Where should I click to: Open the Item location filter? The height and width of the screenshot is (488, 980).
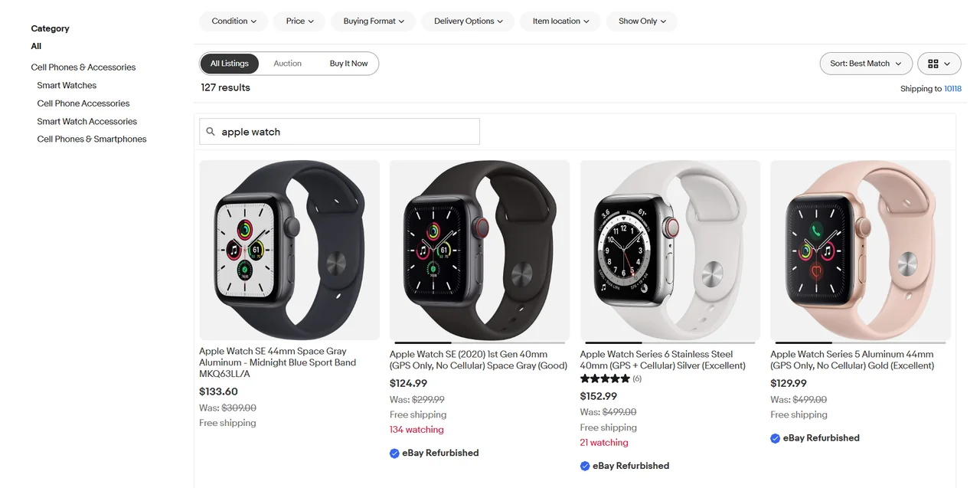point(560,21)
